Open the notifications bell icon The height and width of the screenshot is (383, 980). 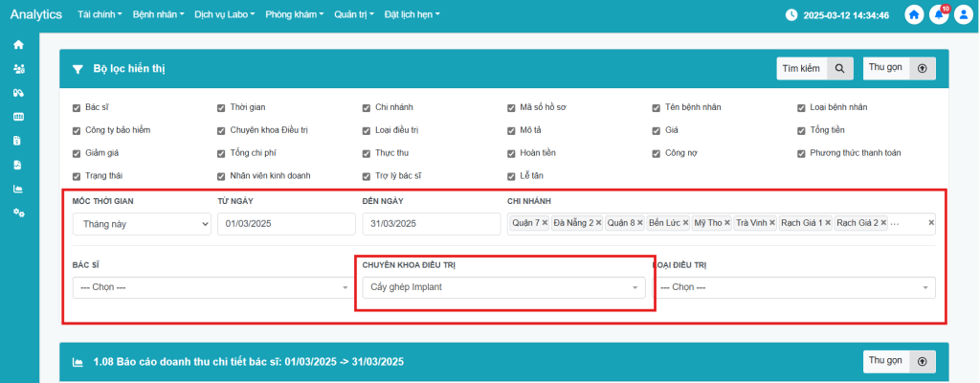(939, 15)
